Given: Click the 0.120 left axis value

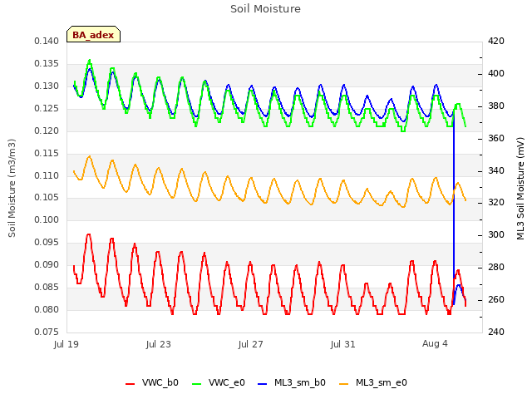Looking at the screenshot, I should 47,131.
